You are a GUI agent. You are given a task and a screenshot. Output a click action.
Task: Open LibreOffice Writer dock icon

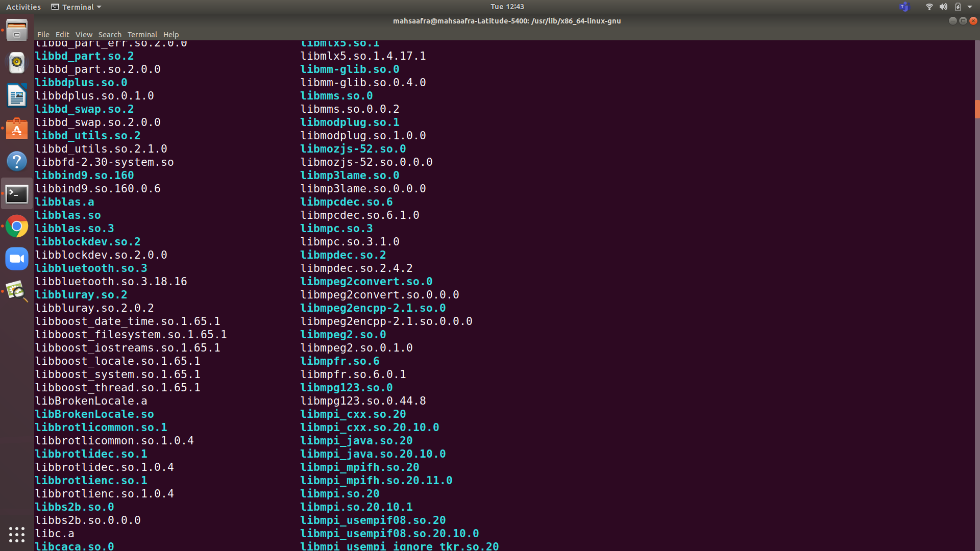click(17, 96)
